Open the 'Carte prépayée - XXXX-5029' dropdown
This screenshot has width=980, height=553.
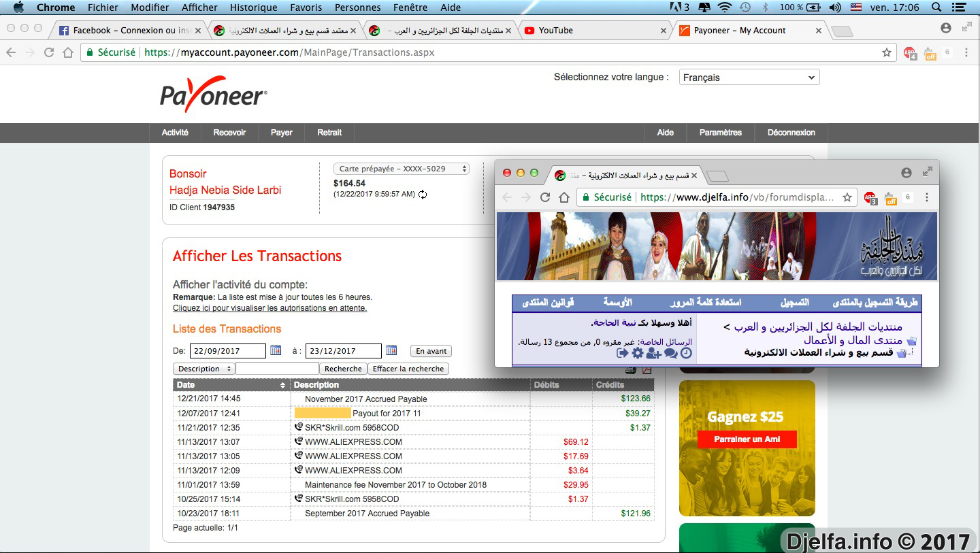402,169
